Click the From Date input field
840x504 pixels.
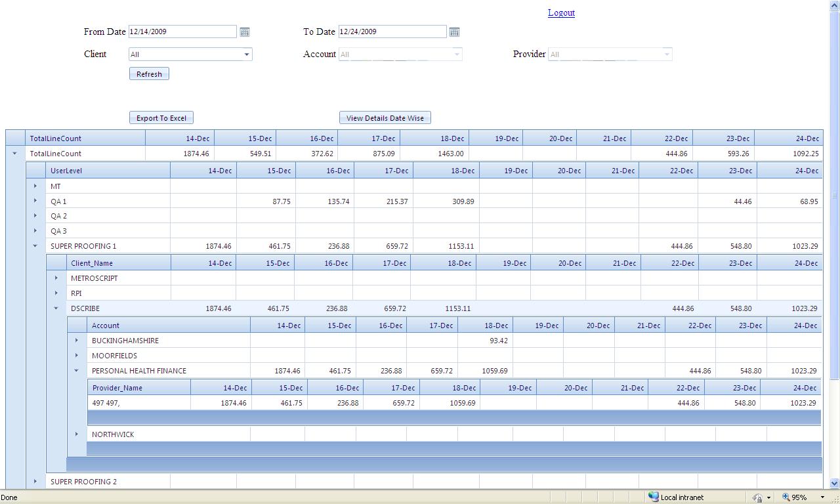pos(182,31)
